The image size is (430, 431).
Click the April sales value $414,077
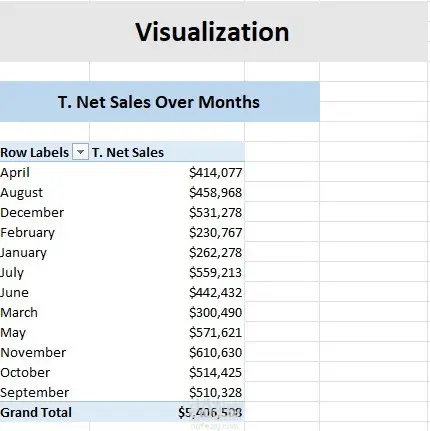click(215, 173)
